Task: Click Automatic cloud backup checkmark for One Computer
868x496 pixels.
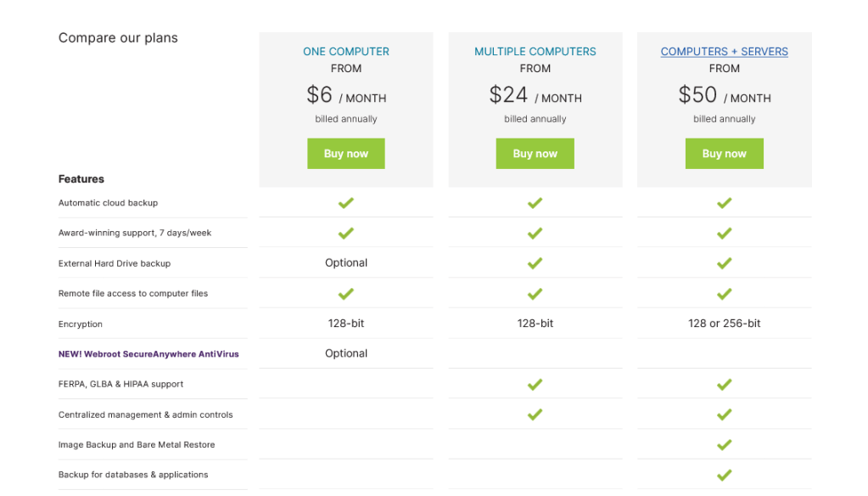Action: click(x=345, y=203)
